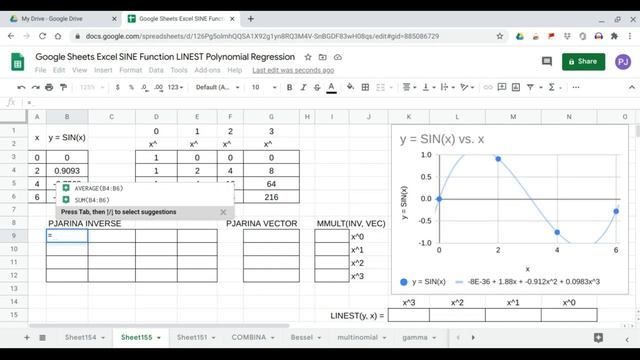
Task: Reload the page in the browser
Action: click(x=42, y=36)
